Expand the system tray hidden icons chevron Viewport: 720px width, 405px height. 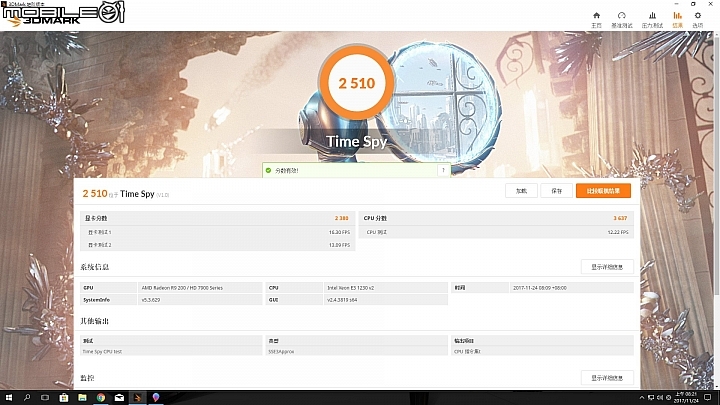click(x=642, y=398)
